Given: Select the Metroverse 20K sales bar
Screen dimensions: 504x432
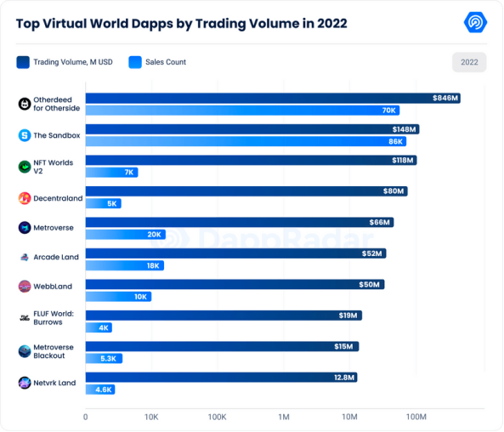Looking at the screenshot, I should [x=125, y=235].
